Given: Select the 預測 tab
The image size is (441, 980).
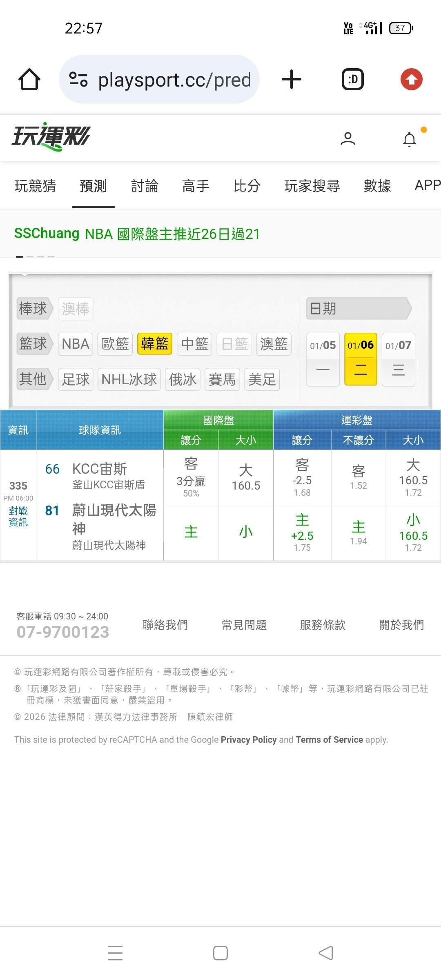Looking at the screenshot, I should coord(93,186).
